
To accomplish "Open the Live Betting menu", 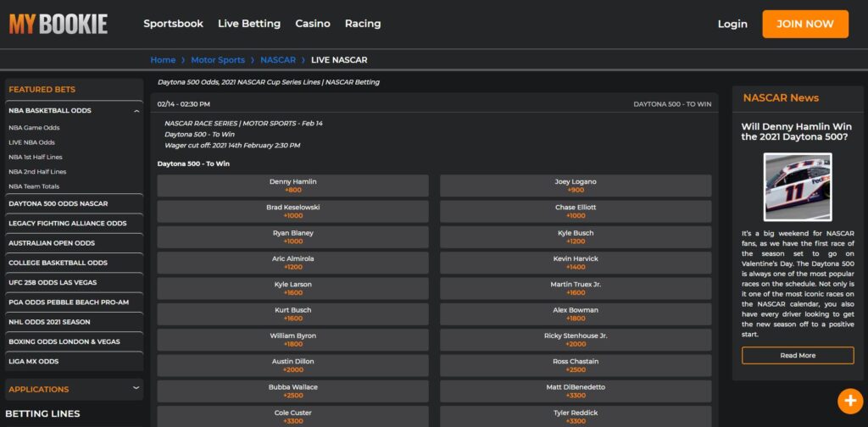I will (249, 24).
